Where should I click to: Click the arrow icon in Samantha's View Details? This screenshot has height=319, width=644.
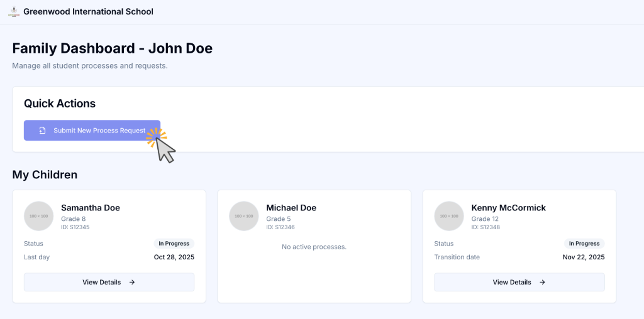tap(132, 283)
